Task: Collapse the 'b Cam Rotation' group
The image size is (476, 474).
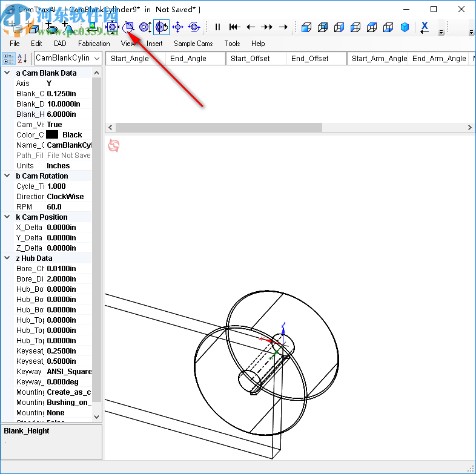Action: click(7, 176)
